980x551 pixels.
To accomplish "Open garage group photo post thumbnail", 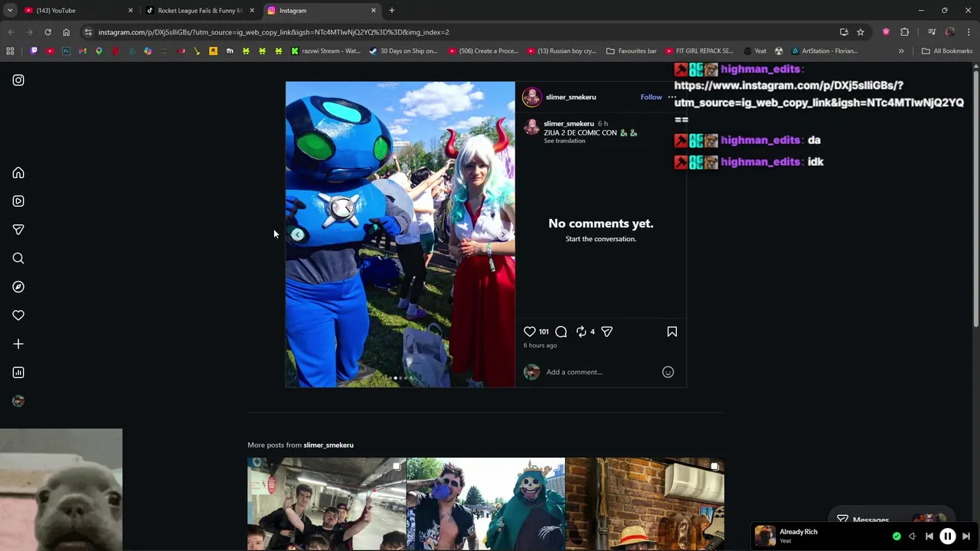I will point(326,504).
